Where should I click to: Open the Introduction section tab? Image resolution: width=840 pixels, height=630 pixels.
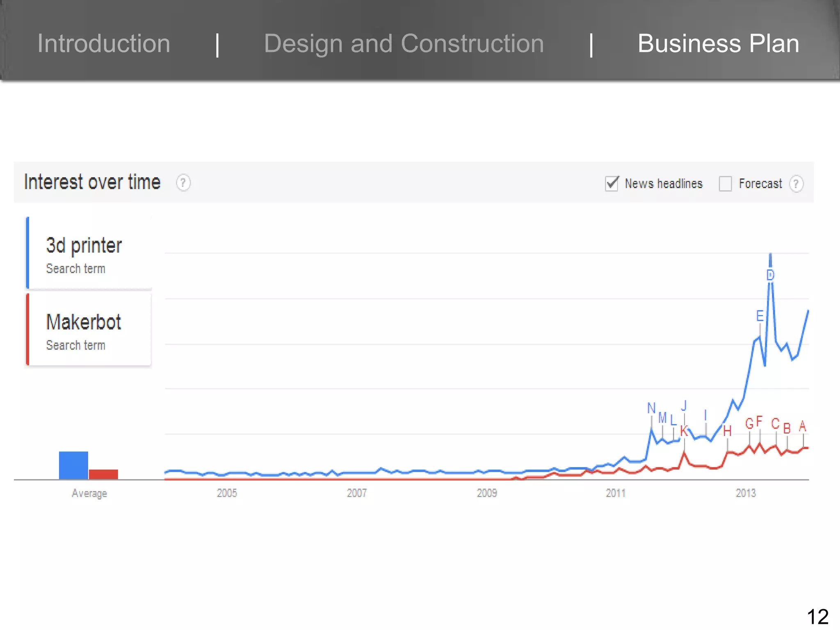click(104, 43)
